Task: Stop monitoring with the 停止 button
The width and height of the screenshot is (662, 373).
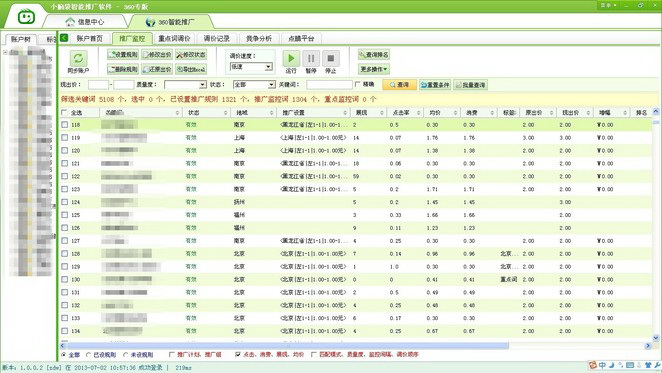Action: pos(331,58)
